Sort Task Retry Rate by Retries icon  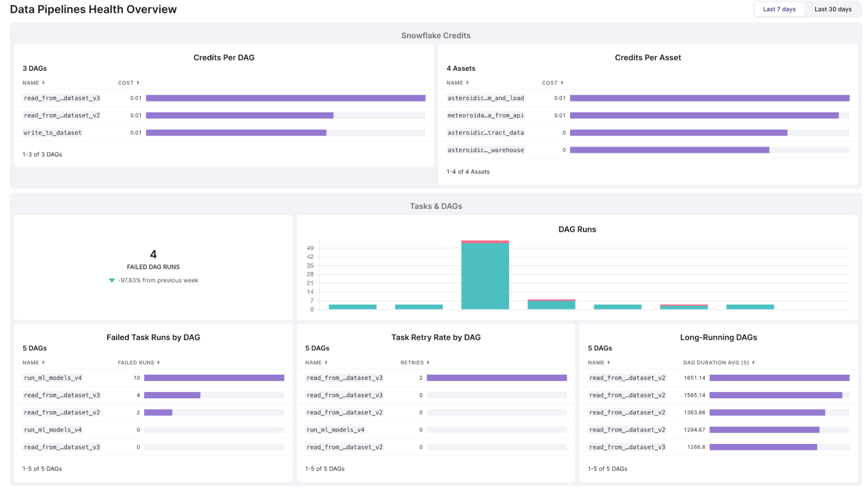coord(428,363)
